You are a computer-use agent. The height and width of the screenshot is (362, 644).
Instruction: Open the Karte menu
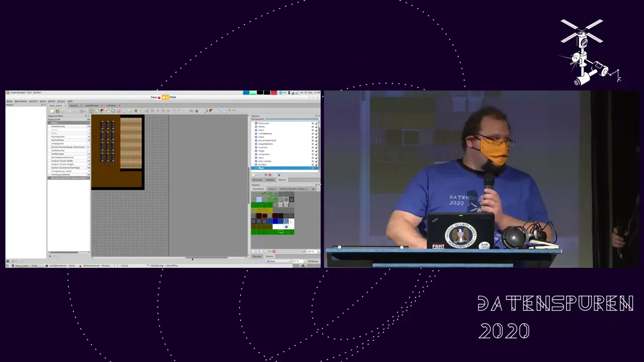tap(43, 101)
